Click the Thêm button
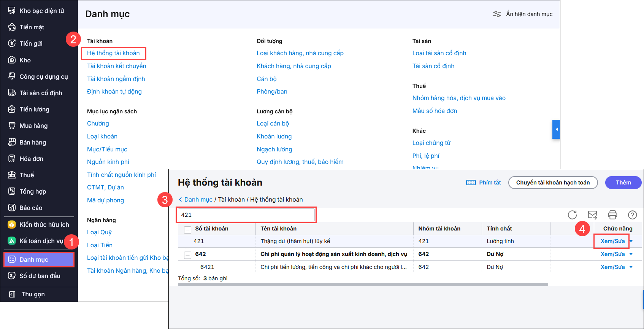 click(623, 183)
